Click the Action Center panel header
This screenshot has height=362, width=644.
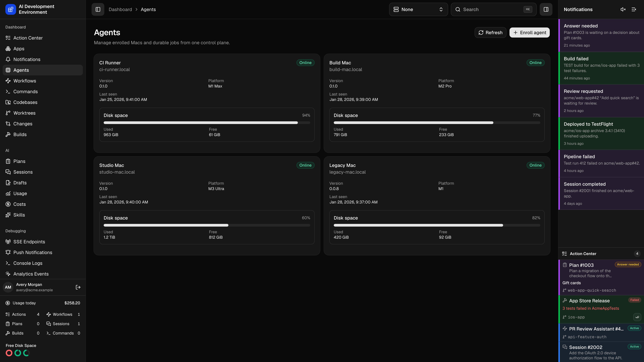pyautogui.click(x=601, y=254)
